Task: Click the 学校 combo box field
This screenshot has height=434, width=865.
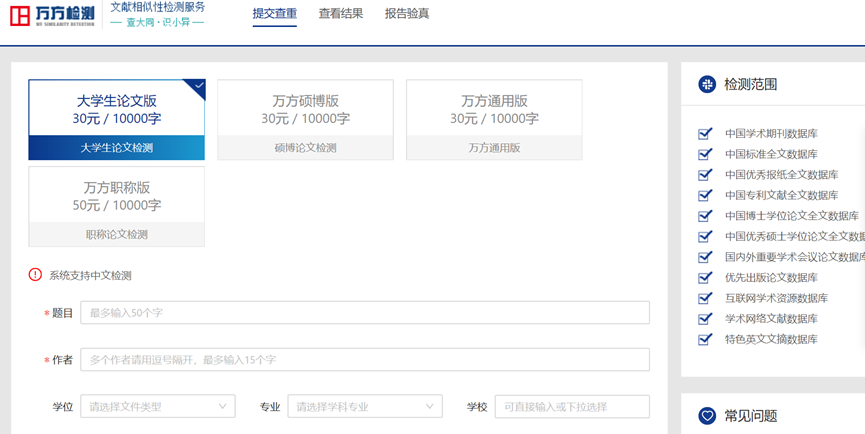Action: 572,406
